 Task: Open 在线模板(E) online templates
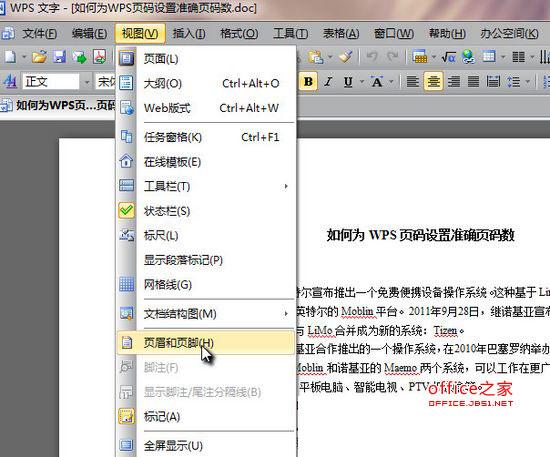pos(207,162)
